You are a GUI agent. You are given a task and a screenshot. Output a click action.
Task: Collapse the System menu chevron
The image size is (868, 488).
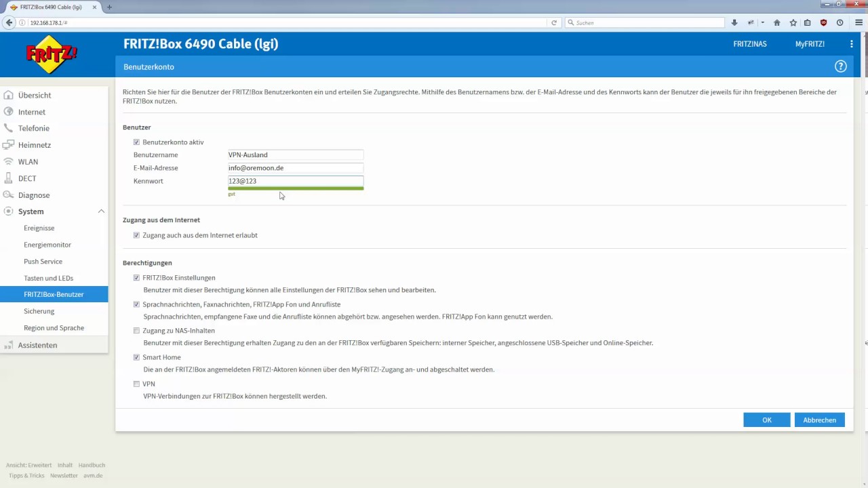[x=101, y=211]
